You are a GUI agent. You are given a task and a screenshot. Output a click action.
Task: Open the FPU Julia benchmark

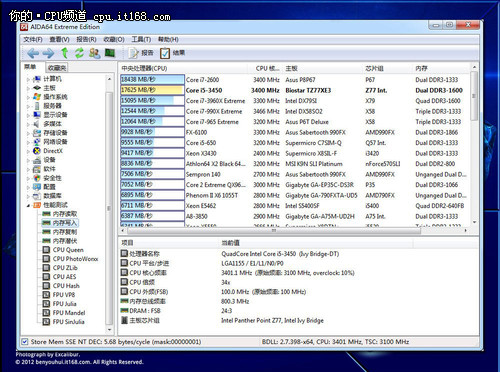(60, 304)
